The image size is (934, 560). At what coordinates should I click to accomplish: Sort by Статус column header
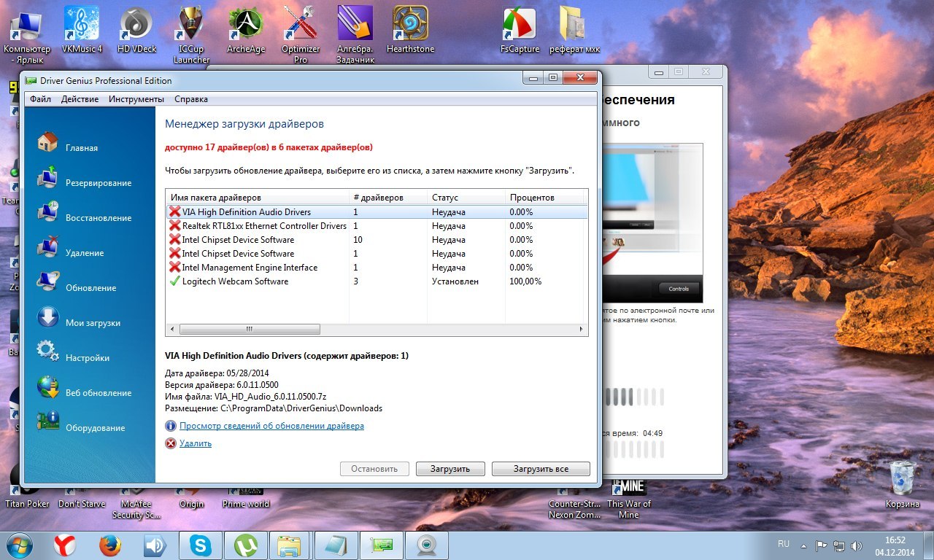466,198
